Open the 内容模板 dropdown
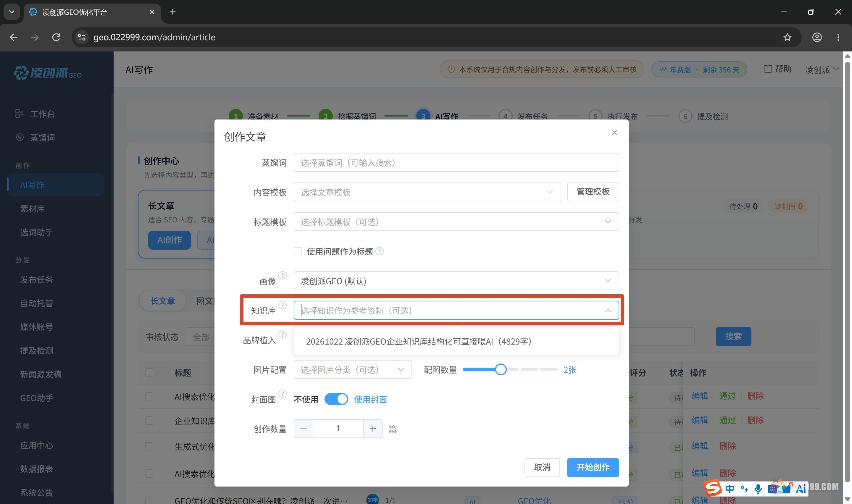The width and height of the screenshot is (852, 504). [427, 192]
